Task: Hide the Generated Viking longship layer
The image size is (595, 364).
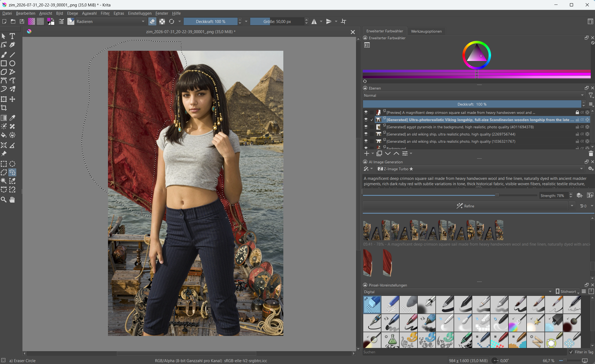Action: coord(366,120)
